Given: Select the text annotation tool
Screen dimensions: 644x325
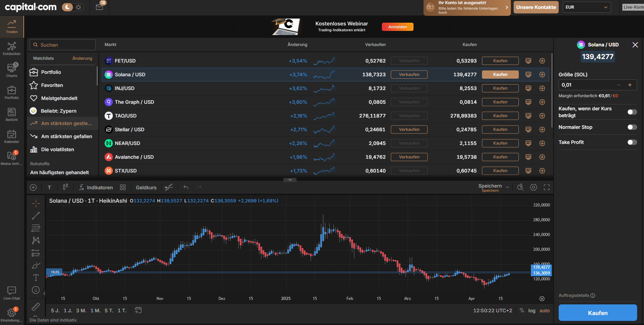Looking at the screenshot, I should 36,278.
